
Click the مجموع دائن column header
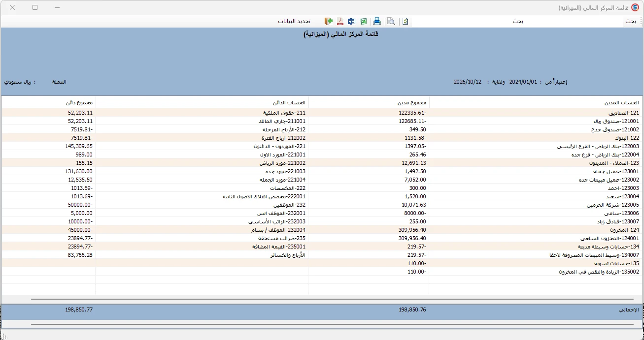pyautogui.click(x=79, y=103)
